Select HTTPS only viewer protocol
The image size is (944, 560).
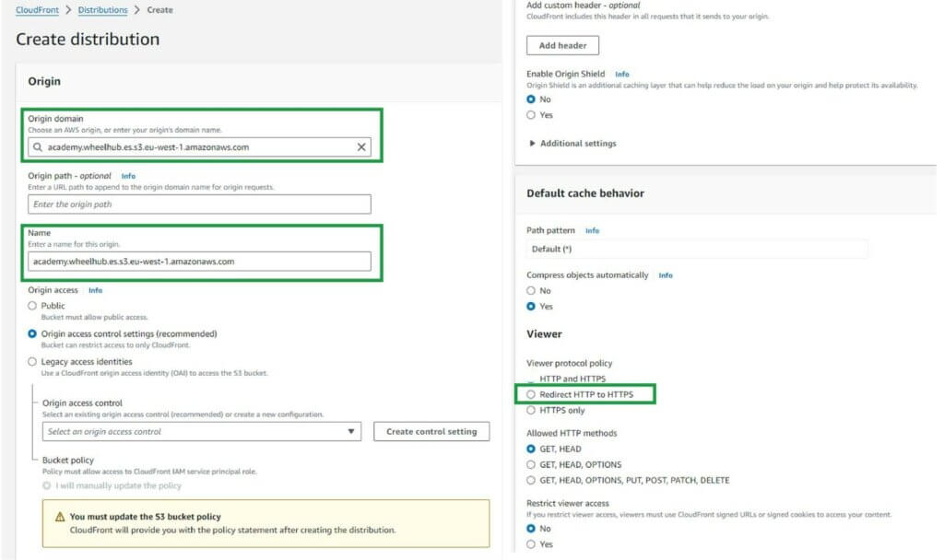pyautogui.click(x=531, y=411)
